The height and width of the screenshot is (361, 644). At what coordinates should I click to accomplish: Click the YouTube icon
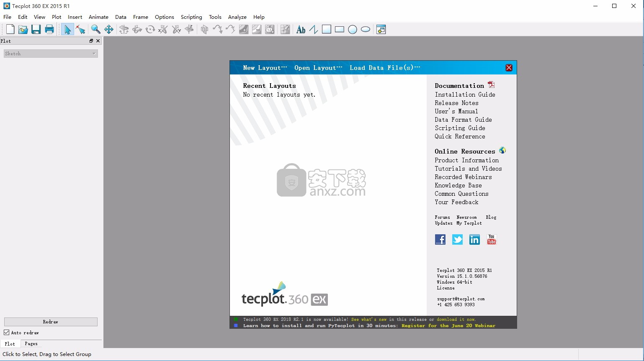click(492, 239)
